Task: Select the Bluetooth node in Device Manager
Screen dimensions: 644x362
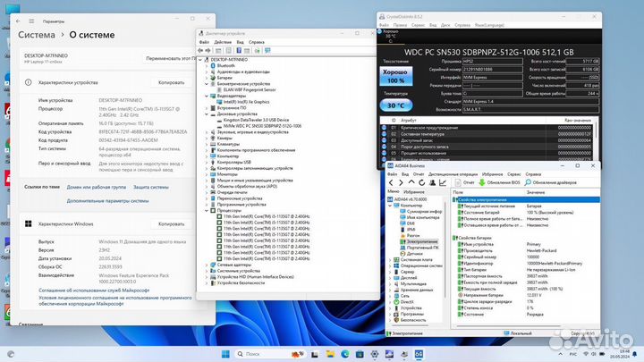Action: [226, 65]
